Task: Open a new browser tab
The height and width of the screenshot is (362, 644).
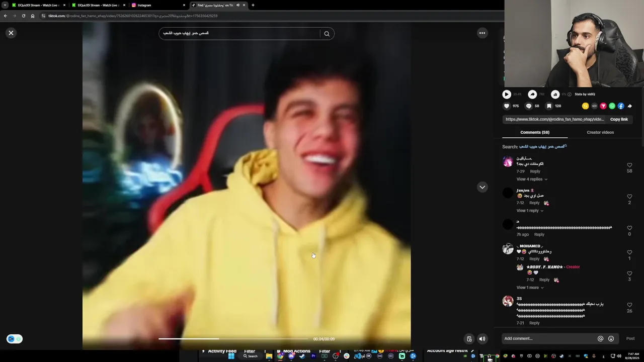Action: pos(253,5)
